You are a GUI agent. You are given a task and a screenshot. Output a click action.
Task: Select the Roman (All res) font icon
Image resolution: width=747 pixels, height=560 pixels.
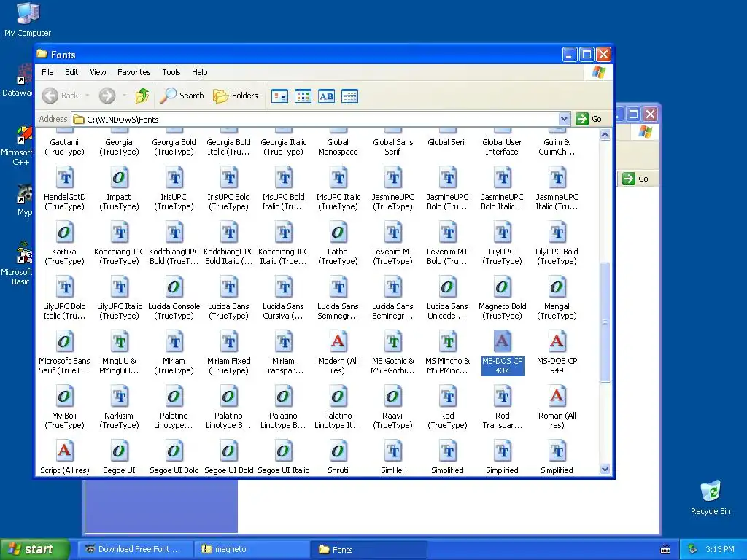(557, 397)
